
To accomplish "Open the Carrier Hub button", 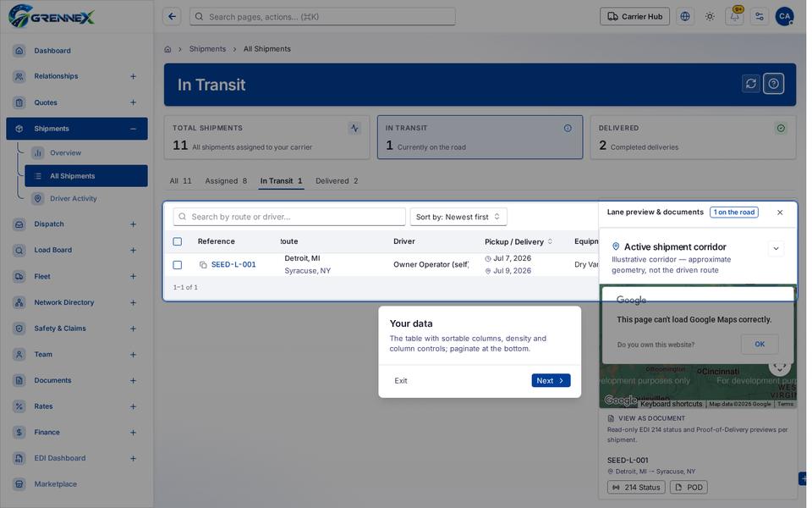I will (x=634, y=17).
